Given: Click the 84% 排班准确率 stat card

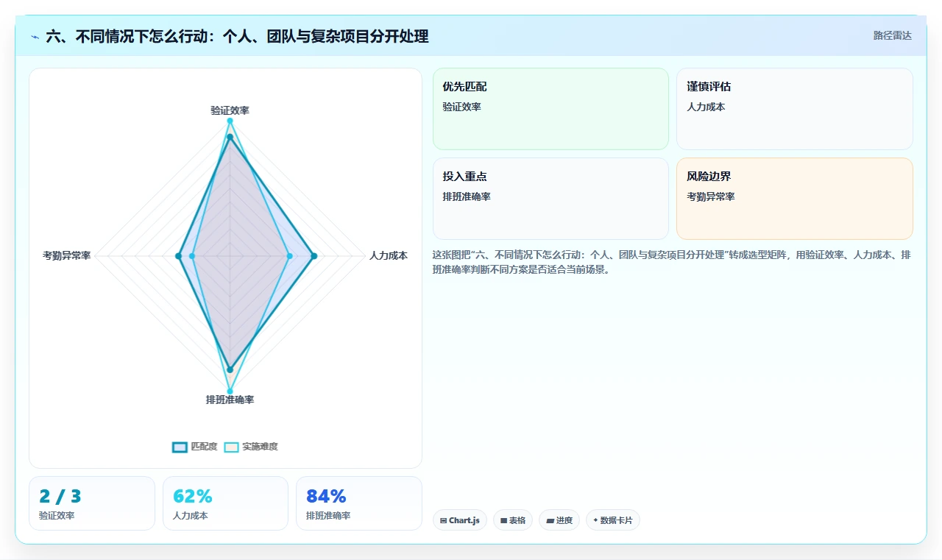Looking at the screenshot, I should coord(359,503).
